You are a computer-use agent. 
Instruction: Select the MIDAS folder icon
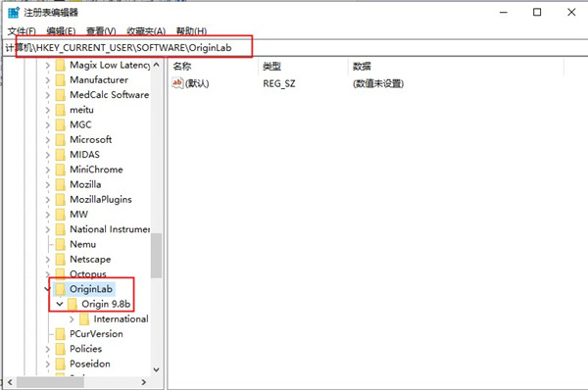(x=61, y=155)
